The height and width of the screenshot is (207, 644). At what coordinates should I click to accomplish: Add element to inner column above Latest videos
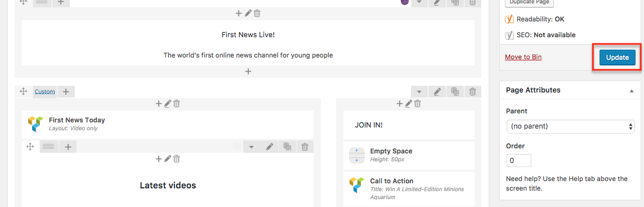coord(159,158)
